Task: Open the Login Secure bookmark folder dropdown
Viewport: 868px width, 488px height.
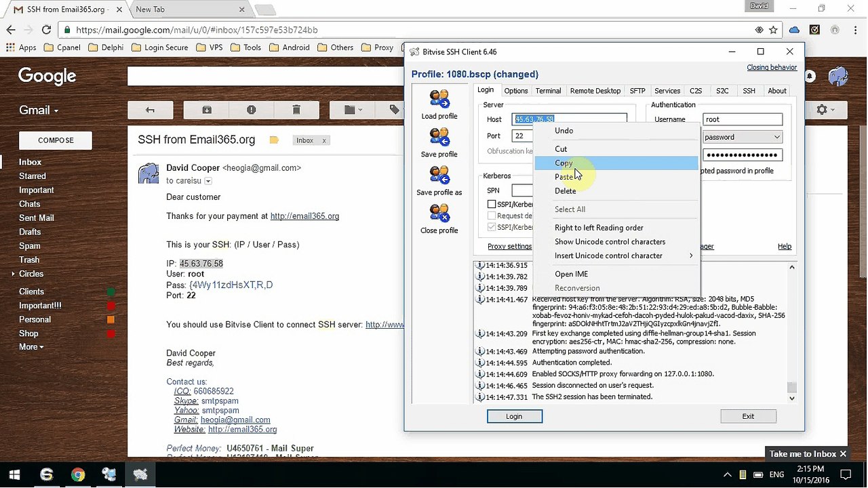Action: [159, 47]
